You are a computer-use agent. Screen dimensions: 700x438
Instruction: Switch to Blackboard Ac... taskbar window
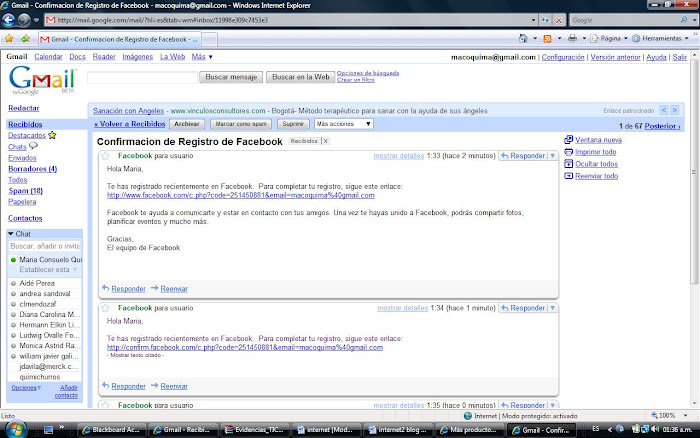tap(112, 430)
